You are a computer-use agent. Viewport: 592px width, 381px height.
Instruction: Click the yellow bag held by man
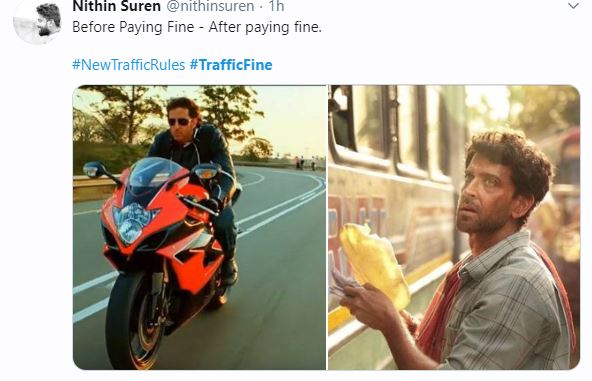pyautogui.click(x=374, y=262)
